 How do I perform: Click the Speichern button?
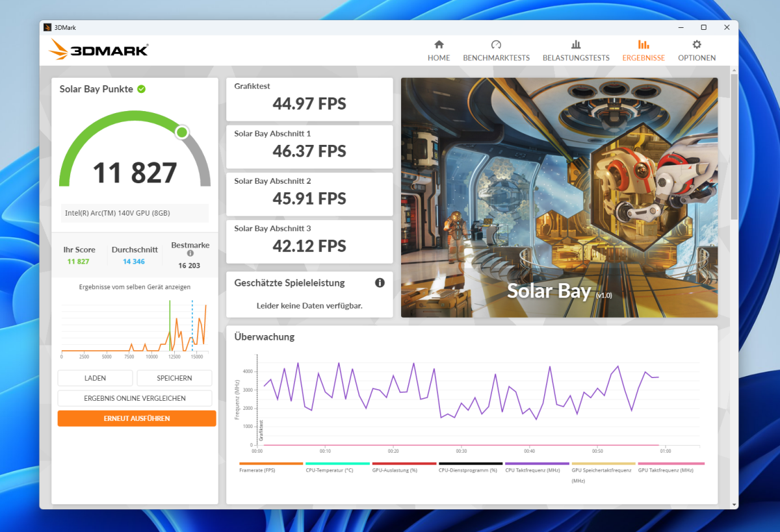[174, 378]
